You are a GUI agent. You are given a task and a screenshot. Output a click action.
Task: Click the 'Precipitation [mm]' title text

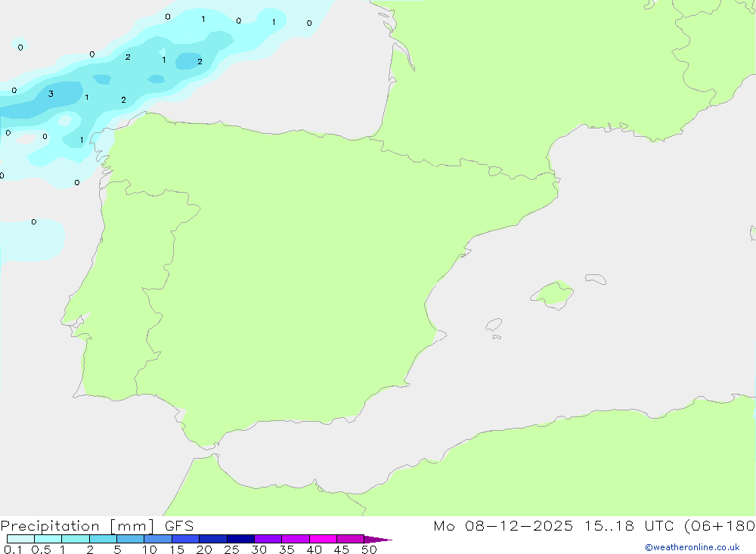pos(77,526)
